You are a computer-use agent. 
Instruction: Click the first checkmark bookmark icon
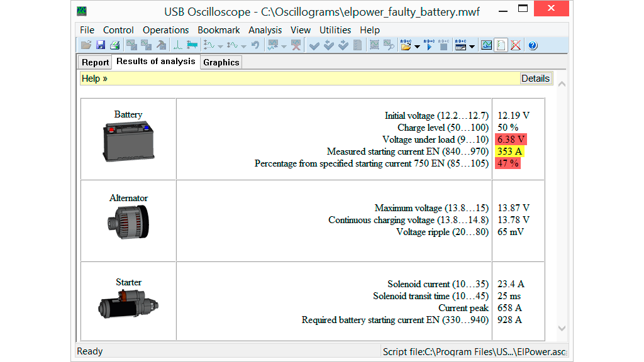314,45
